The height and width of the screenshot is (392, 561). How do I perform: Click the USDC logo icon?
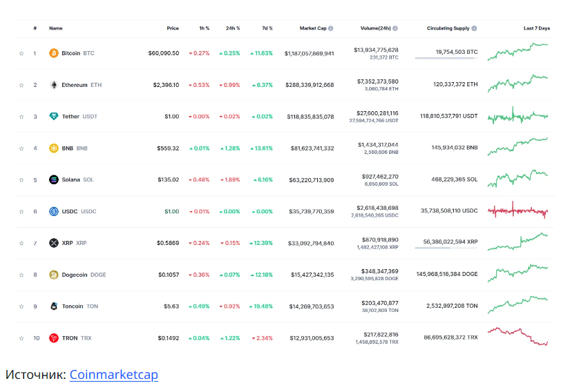point(54,212)
